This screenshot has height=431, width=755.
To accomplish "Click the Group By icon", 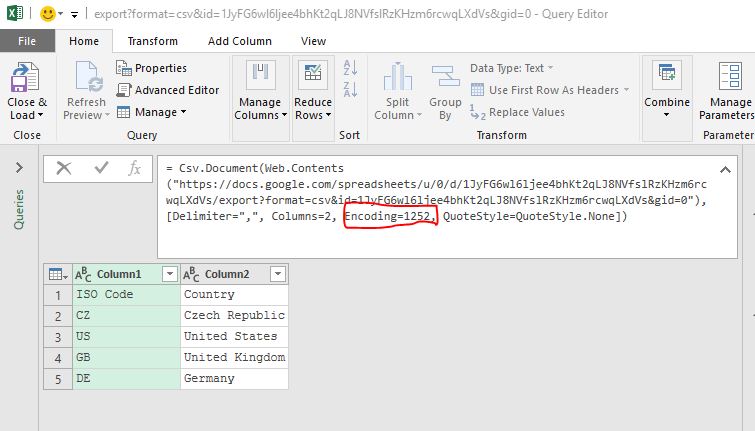I will pyautogui.click(x=445, y=76).
